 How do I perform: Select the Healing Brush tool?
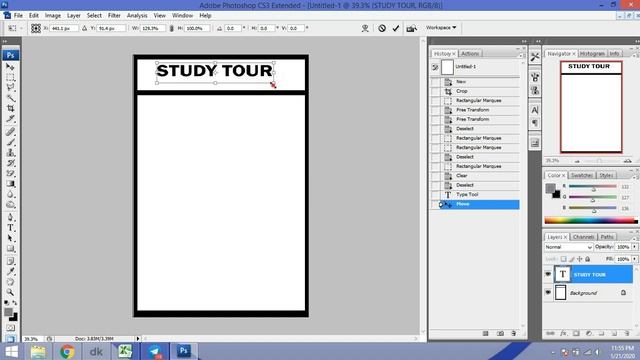(x=11, y=131)
